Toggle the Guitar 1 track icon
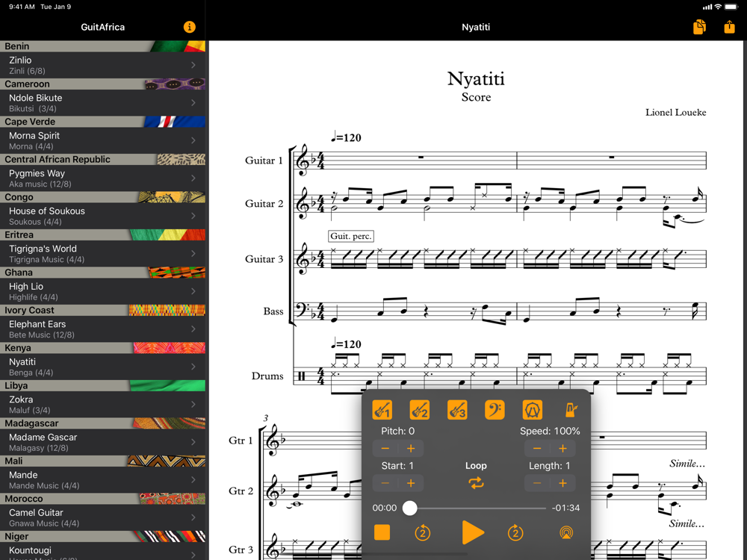Image resolution: width=747 pixels, height=560 pixels. pyautogui.click(x=382, y=410)
